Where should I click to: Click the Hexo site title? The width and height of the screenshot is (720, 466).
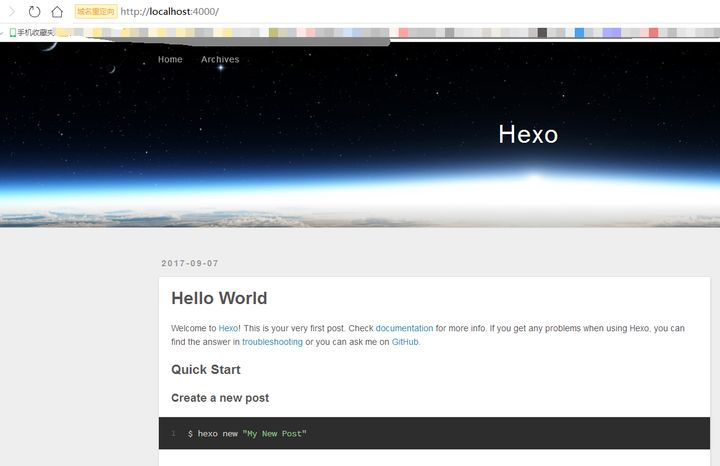pyautogui.click(x=528, y=135)
